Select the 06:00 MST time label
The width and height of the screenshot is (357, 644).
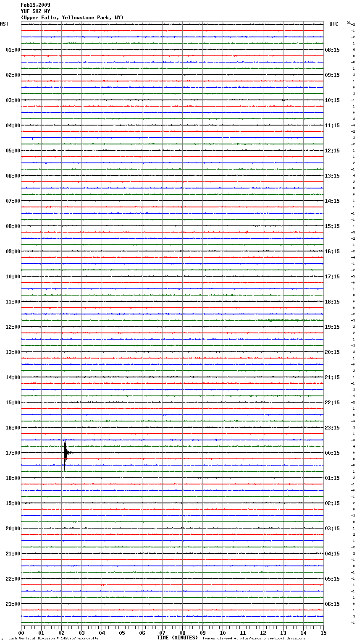click(13, 176)
